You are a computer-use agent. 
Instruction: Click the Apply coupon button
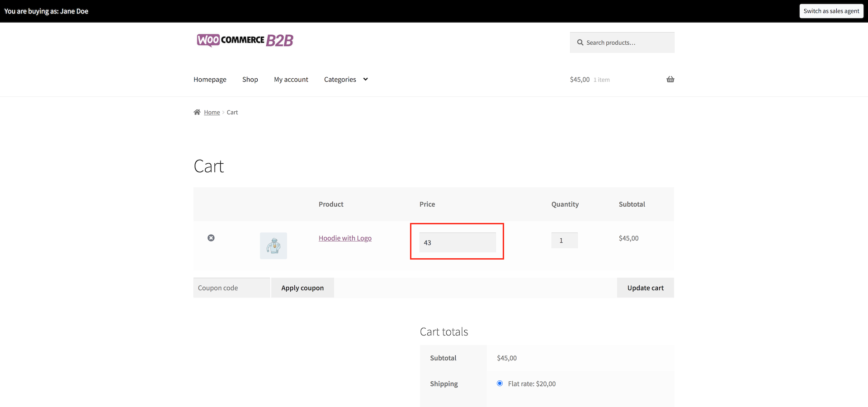pos(302,288)
